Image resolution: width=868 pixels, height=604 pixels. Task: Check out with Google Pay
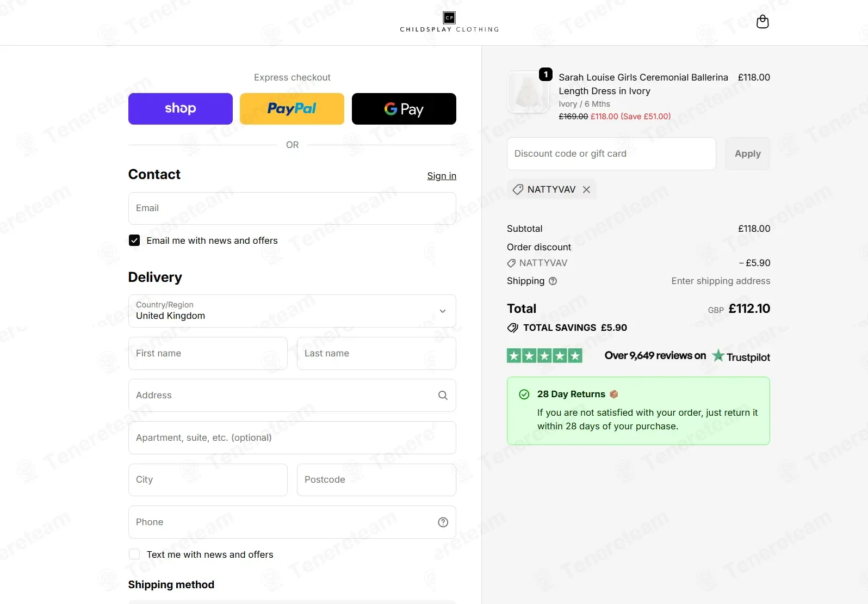coord(404,109)
